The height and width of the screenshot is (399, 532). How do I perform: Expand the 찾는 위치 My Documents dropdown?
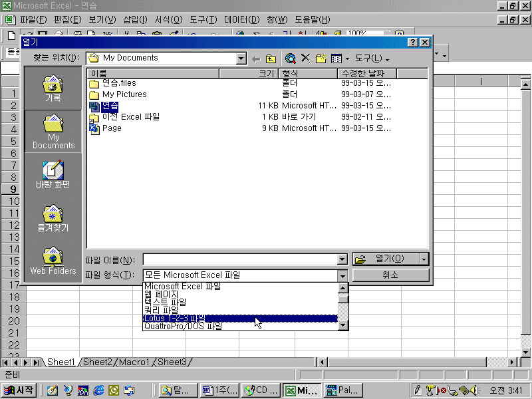(x=241, y=59)
